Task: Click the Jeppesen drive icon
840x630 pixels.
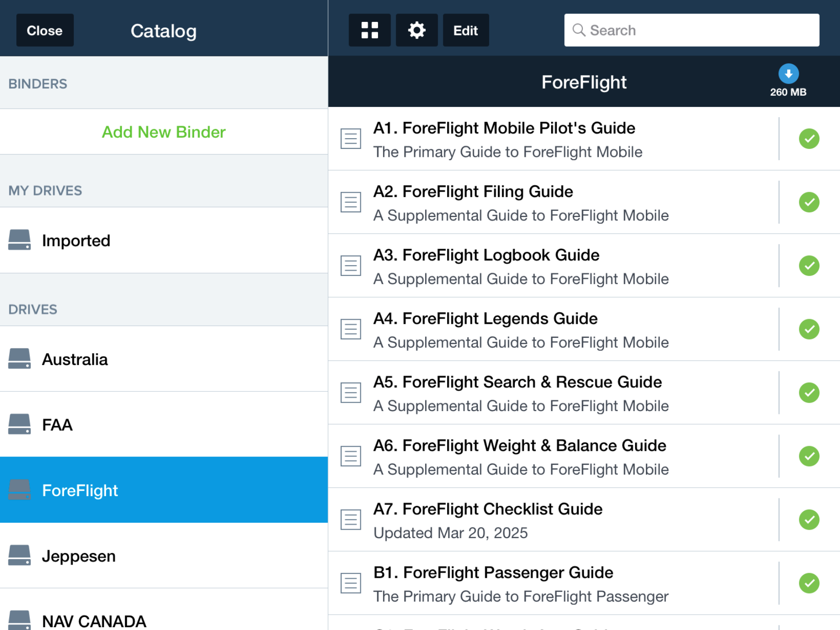Action: [x=20, y=555]
